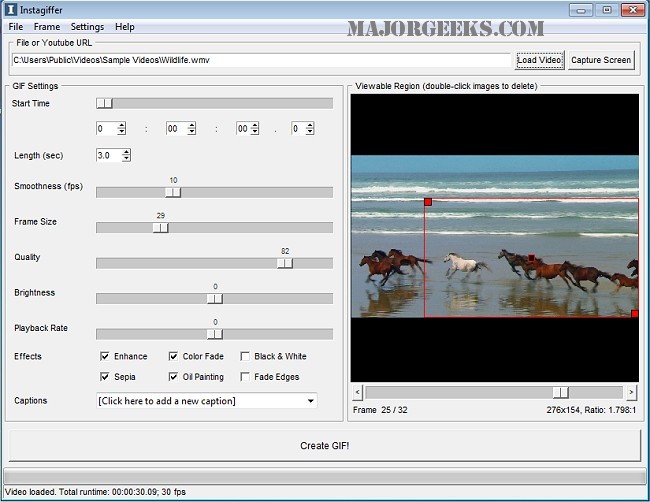
Task: Decrease the Length (sec) value
Action: point(126,158)
